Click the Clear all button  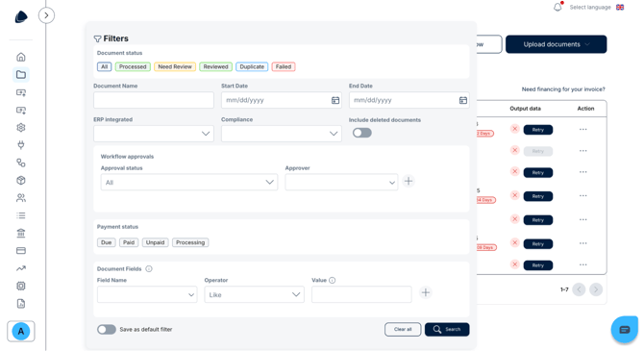[403, 329]
